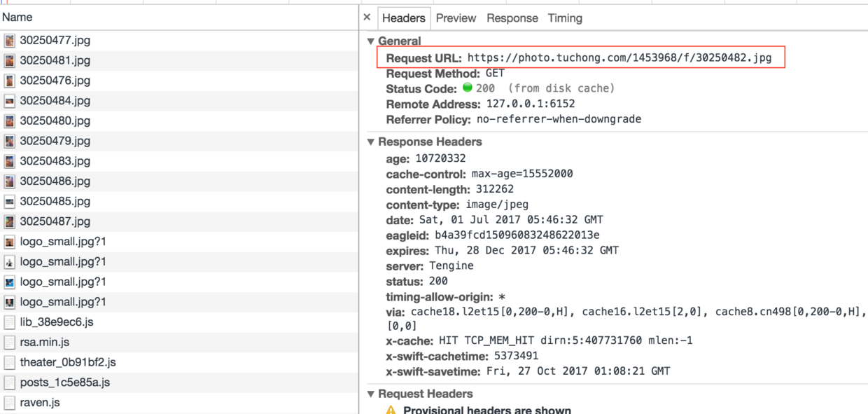
Task: Click the thumbnail icon of 30250479.jpg
Action: 10,142
